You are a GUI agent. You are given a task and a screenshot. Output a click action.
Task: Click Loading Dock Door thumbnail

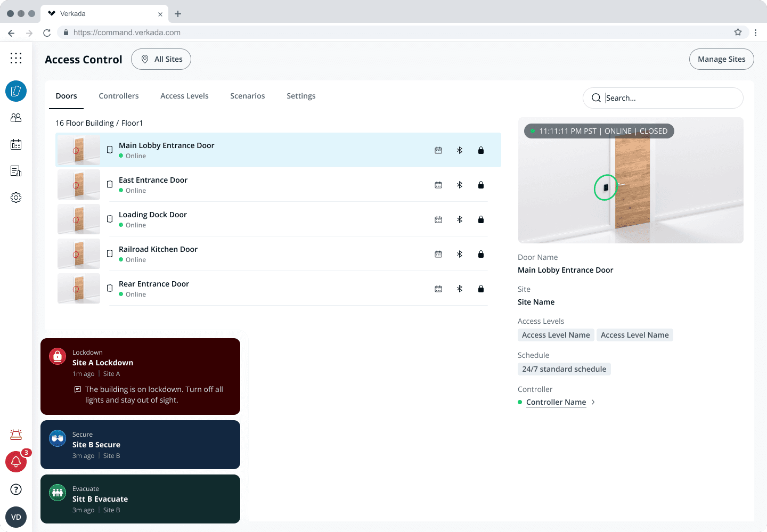(79, 219)
